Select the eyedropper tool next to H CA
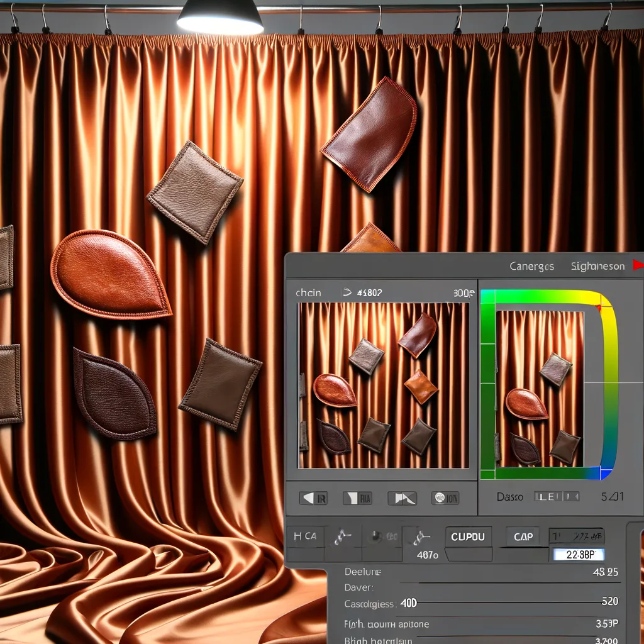 pyautogui.click(x=343, y=536)
